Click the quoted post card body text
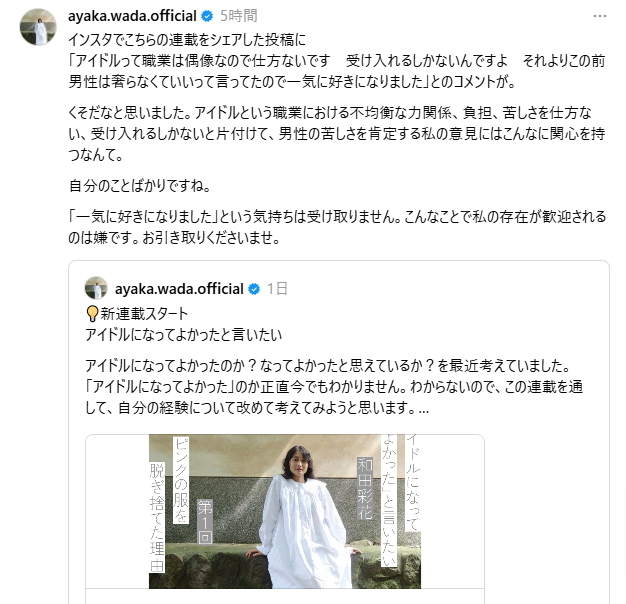The width and height of the screenshot is (626, 604). pos(334,386)
